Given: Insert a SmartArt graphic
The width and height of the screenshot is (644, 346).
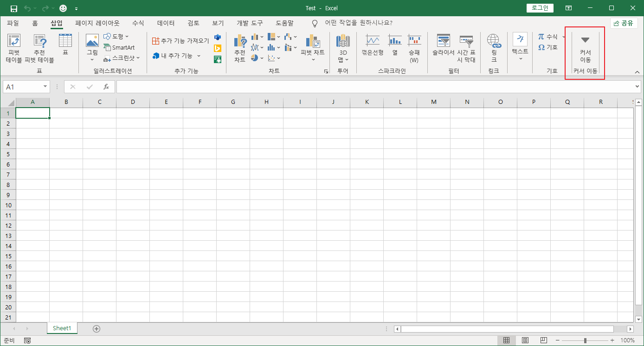Looking at the screenshot, I should [119, 47].
